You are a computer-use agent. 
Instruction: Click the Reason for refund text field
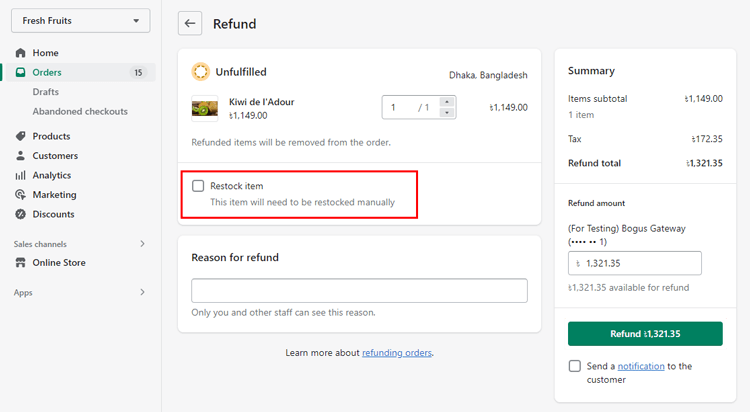tap(359, 290)
